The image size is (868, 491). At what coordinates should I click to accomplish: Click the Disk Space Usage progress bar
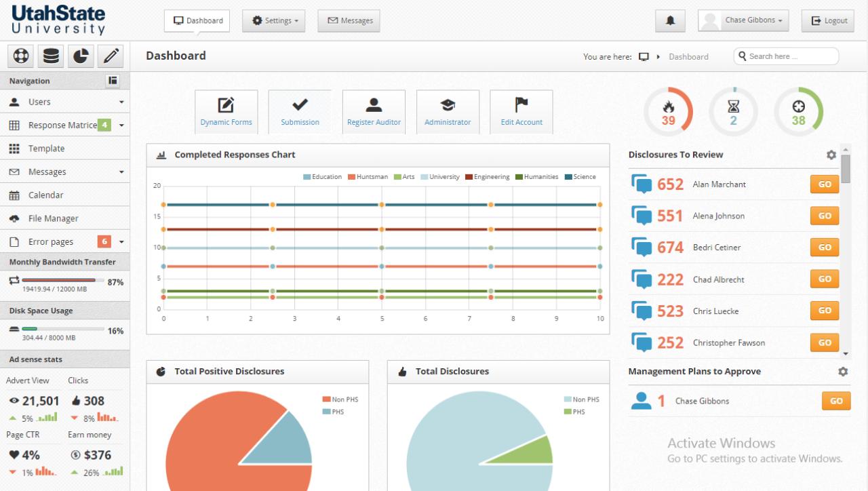pyautogui.click(x=63, y=328)
